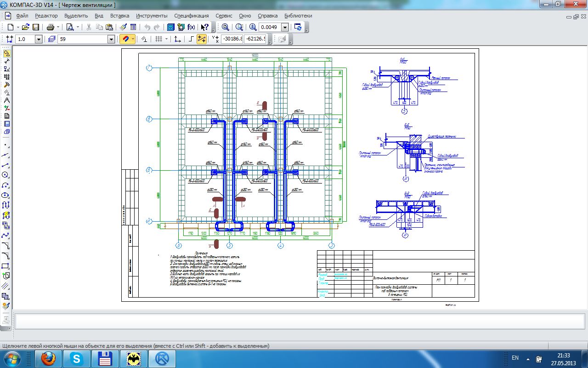588x368 pixels.
Task: Select the ellipse drawing tool
Action: pos(6,195)
